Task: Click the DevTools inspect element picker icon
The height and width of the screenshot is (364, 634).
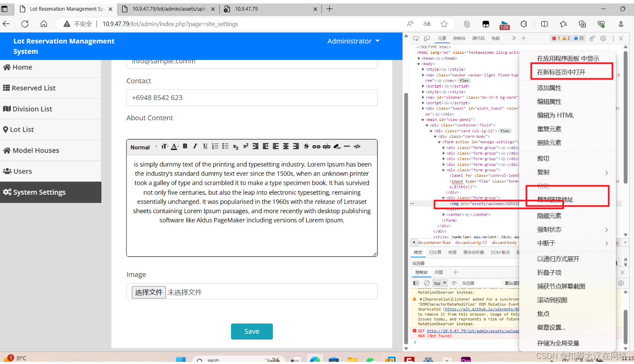Action: (x=416, y=38)
